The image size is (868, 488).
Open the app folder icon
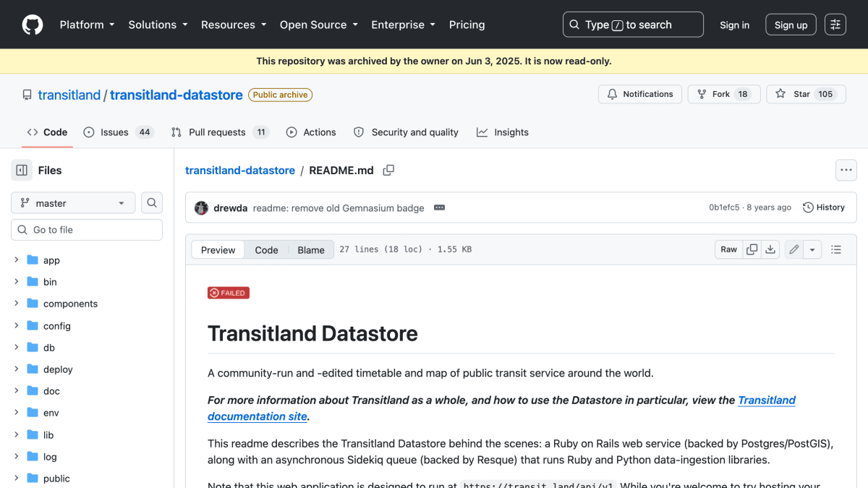click(33, 260)
